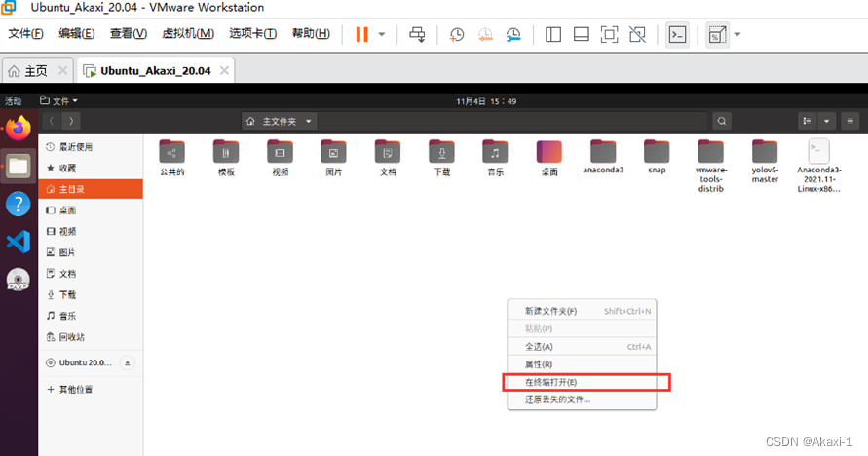Open the 文件 application menu in the top bar

58,101
